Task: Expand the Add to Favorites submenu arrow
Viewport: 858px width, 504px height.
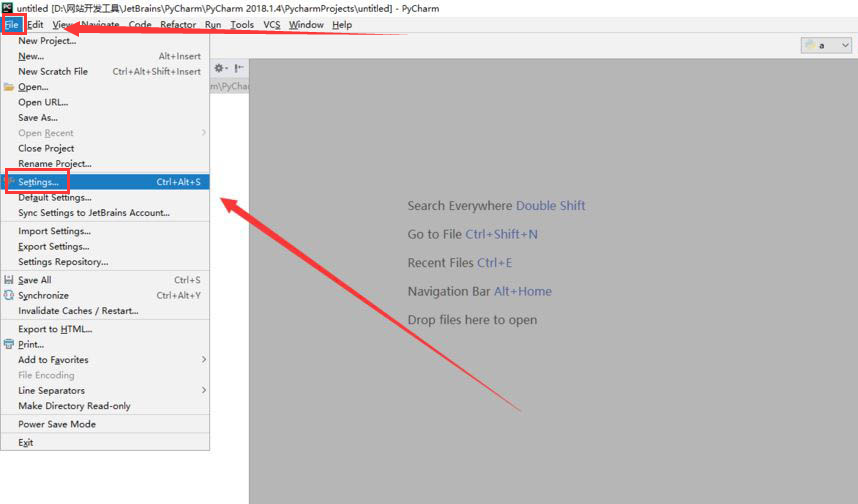Action: [x=204, y=360]
